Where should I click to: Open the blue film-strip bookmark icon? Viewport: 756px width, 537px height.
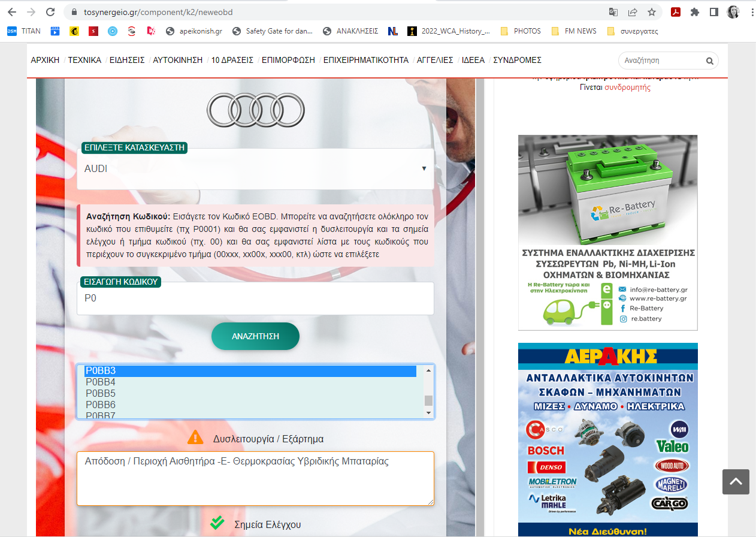point(55,31)
